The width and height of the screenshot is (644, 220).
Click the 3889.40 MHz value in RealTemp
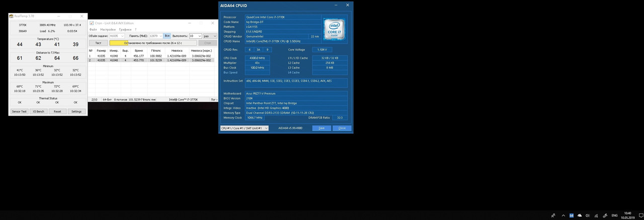point(48,25)
